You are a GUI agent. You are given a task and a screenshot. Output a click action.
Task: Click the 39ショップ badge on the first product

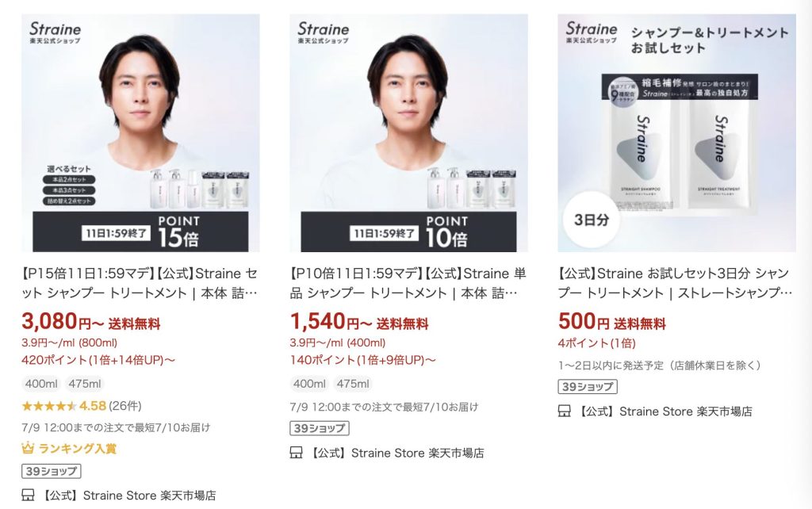point(52,471)
